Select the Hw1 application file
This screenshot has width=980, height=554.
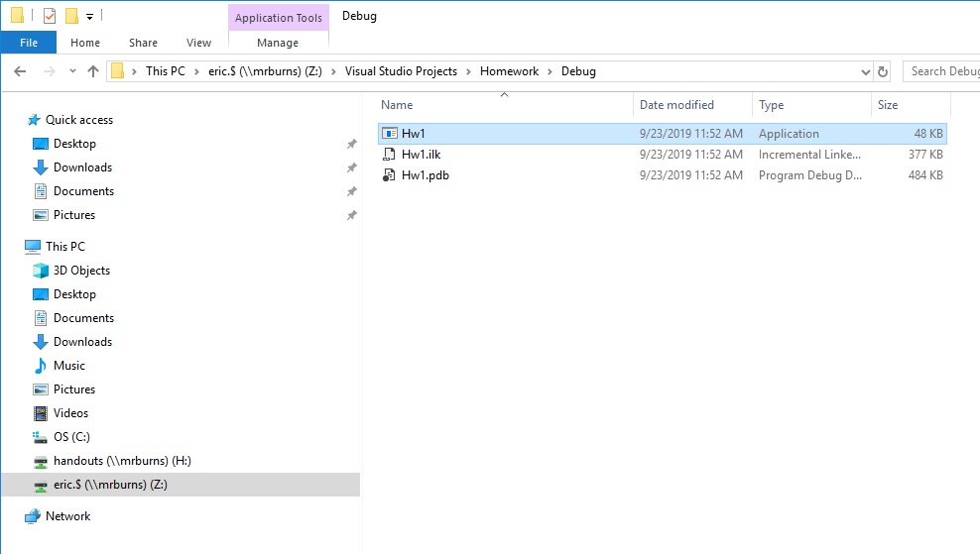pyautogui.click(x=663, y=134)
